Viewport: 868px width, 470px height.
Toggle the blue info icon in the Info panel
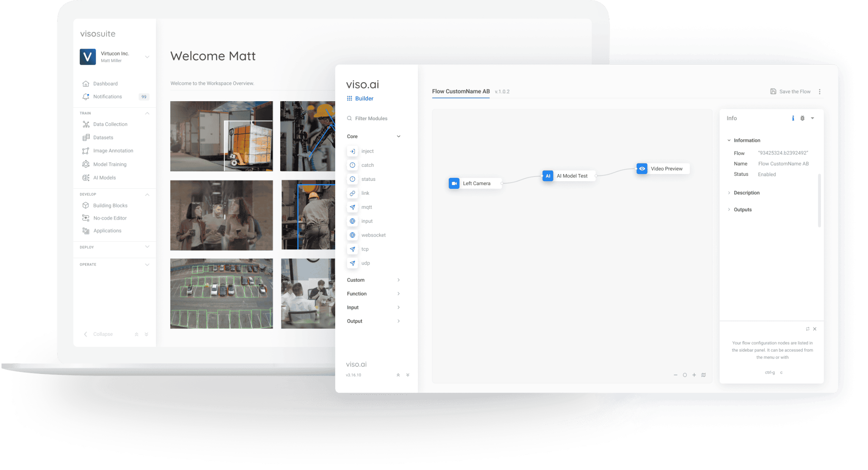tap(793, 118)
